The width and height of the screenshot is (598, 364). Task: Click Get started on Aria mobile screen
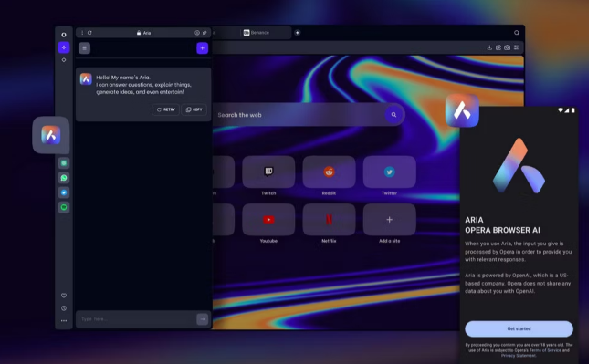tap(519, 328)
